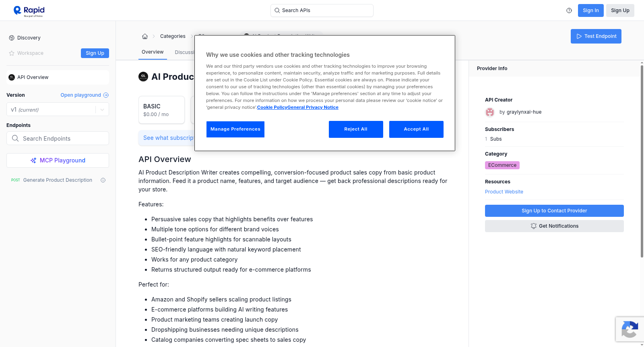Accept All cookies in the dialog
This screenshot has height=347, width=644.
click(x=416, y=129)
